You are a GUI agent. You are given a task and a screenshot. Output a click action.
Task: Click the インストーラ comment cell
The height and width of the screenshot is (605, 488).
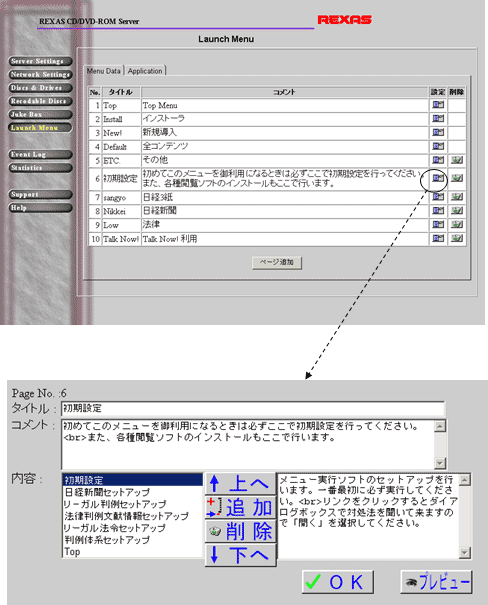pos(285,119)
